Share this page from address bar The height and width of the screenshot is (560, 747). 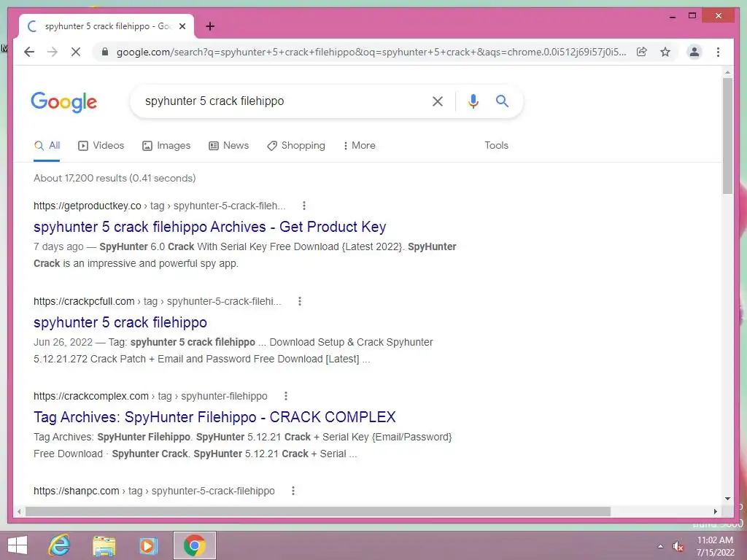642,52
